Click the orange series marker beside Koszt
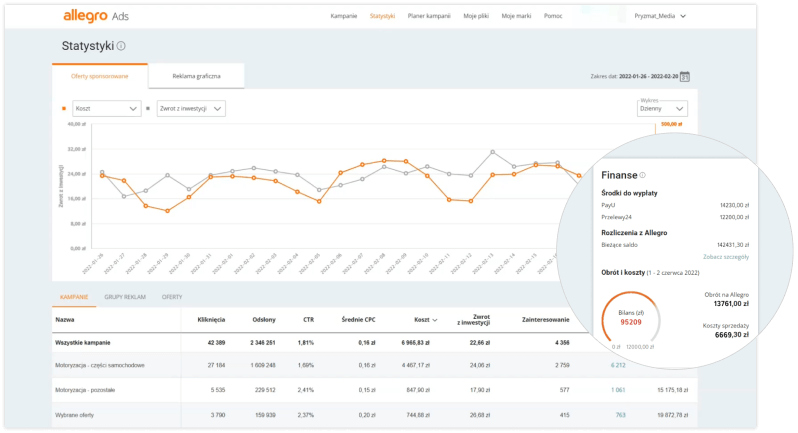The height and width of the screenshot is (433, 798). (64, 108)
